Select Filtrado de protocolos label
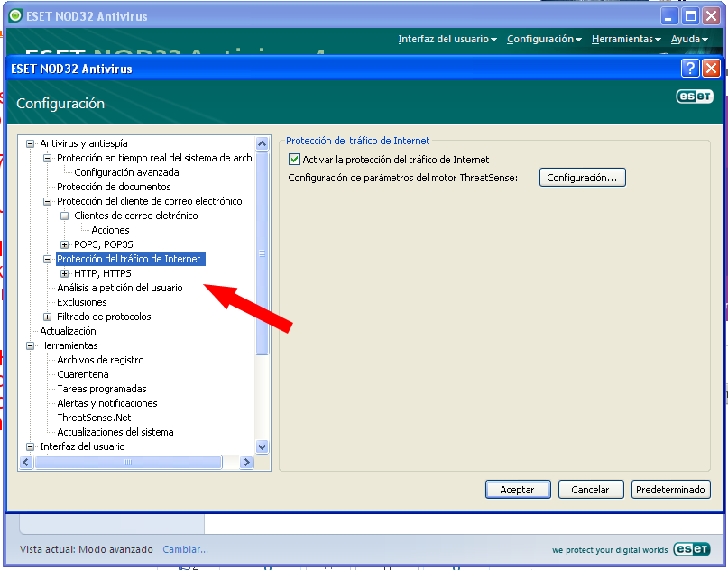This screenshot has height=570, width=728. coord(104,317)
